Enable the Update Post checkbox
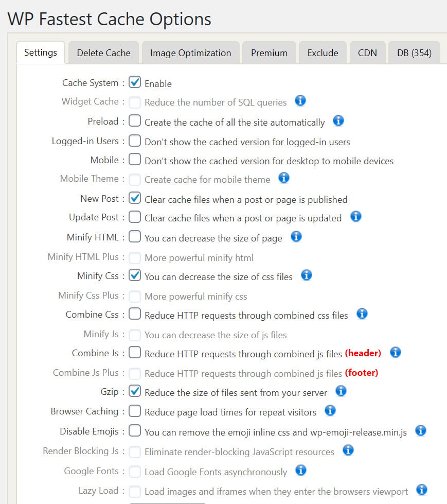Viewport: 447px width, 504px height. [135, 217]
